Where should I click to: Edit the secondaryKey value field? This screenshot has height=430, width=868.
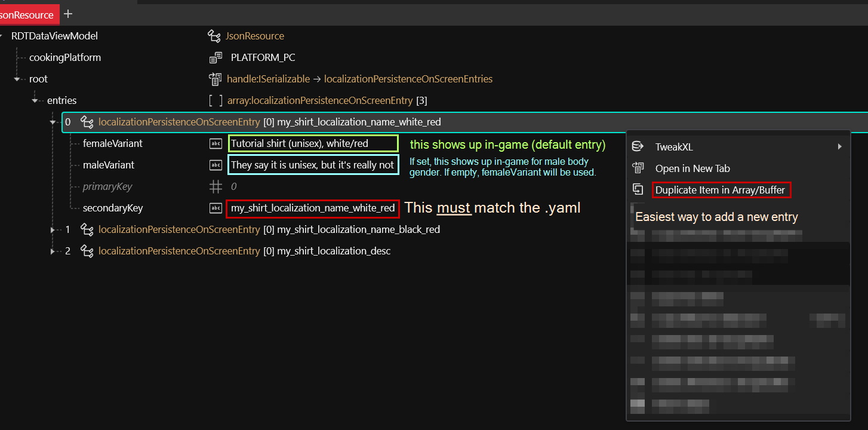coord(313,208)
